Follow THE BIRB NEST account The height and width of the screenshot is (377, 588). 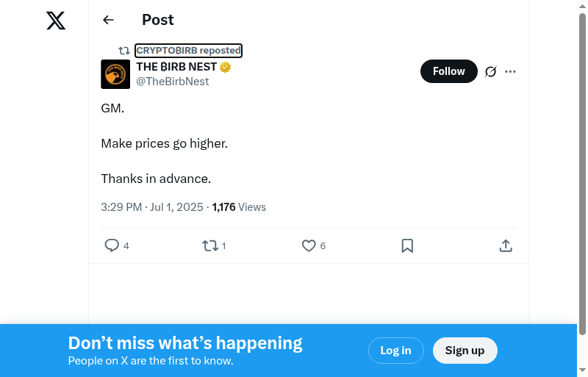(x=448, y=71)
